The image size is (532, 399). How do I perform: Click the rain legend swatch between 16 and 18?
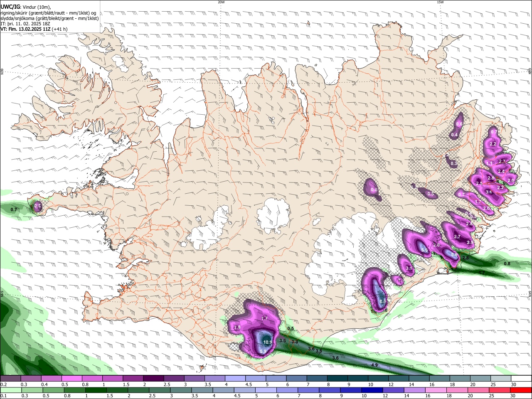(437, 390)
